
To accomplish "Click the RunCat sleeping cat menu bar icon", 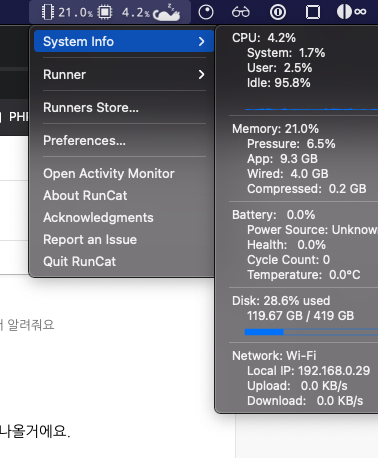I will 166,13.
